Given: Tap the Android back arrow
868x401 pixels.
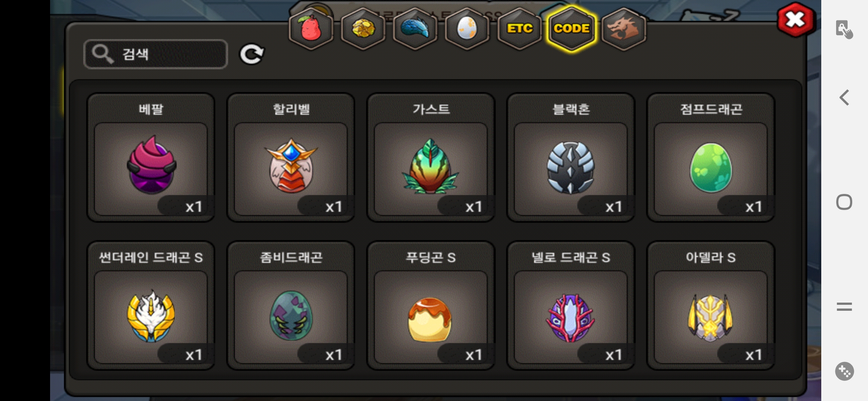Looking at the screenshot, I should 844,98.
